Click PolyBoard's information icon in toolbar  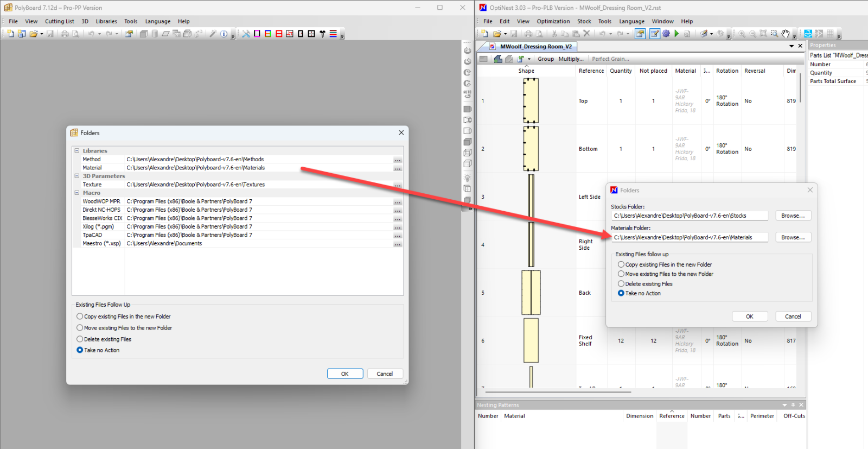(x=224, y=34)
